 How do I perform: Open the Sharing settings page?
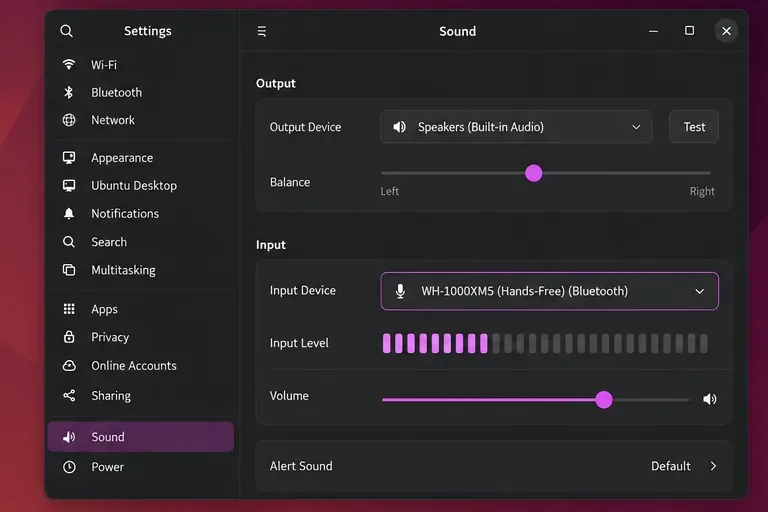click(141, 395)
